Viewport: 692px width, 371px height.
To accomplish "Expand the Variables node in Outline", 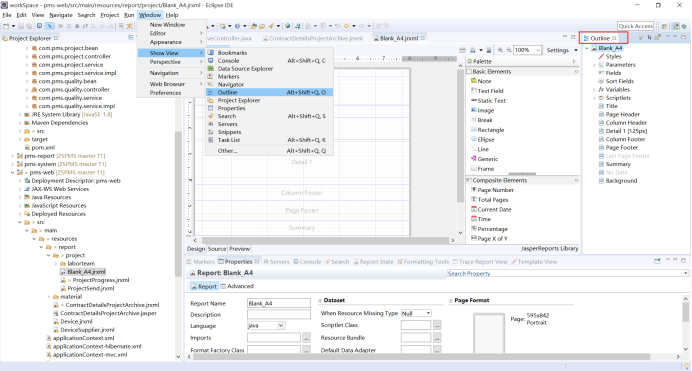I will coord(594,90).
